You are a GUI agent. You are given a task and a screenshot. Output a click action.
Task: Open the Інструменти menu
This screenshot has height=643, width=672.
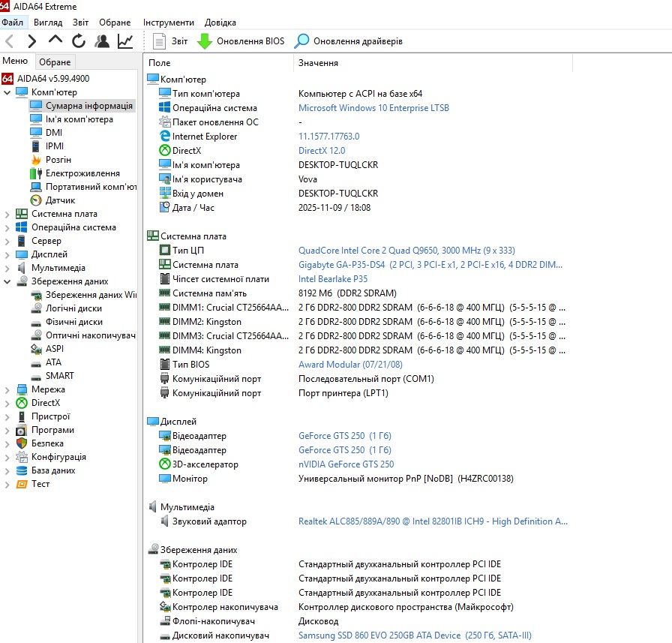169,23
